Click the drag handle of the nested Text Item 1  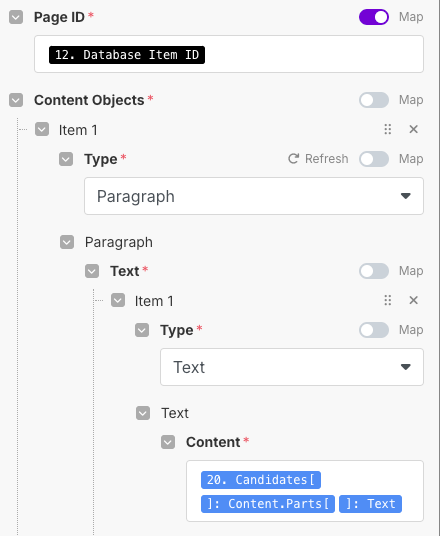pyautogui.click(x=387, y=300)
